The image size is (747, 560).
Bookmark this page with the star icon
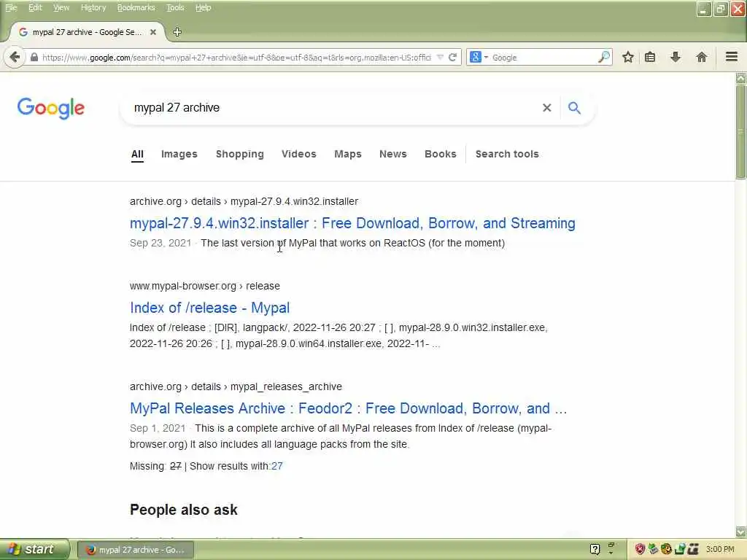click(628, 58)
